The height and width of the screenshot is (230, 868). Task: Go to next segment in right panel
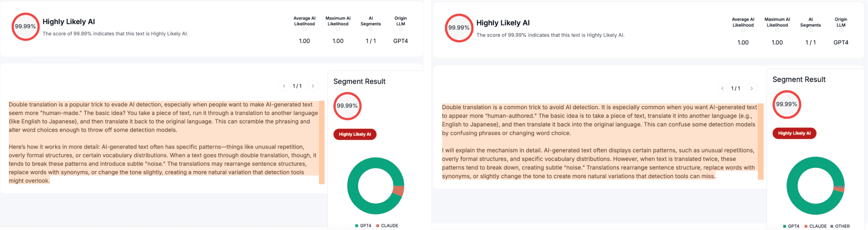(x=752, y=89)
